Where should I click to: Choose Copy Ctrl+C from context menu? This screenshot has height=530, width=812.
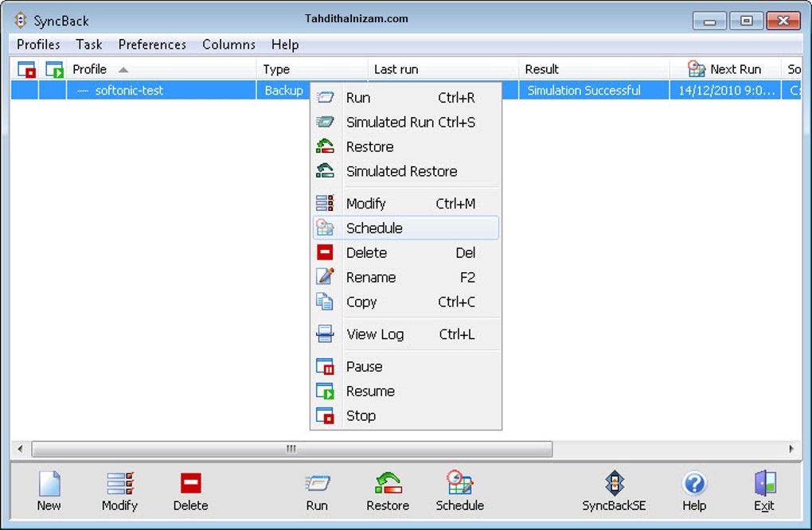click(x=406, y=302)
